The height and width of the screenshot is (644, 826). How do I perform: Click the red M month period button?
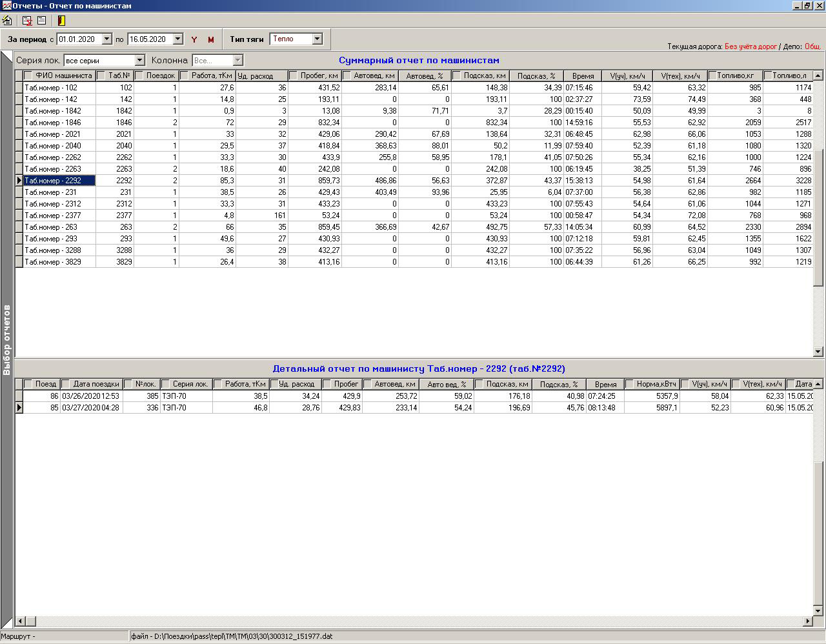tap(210, 40)
